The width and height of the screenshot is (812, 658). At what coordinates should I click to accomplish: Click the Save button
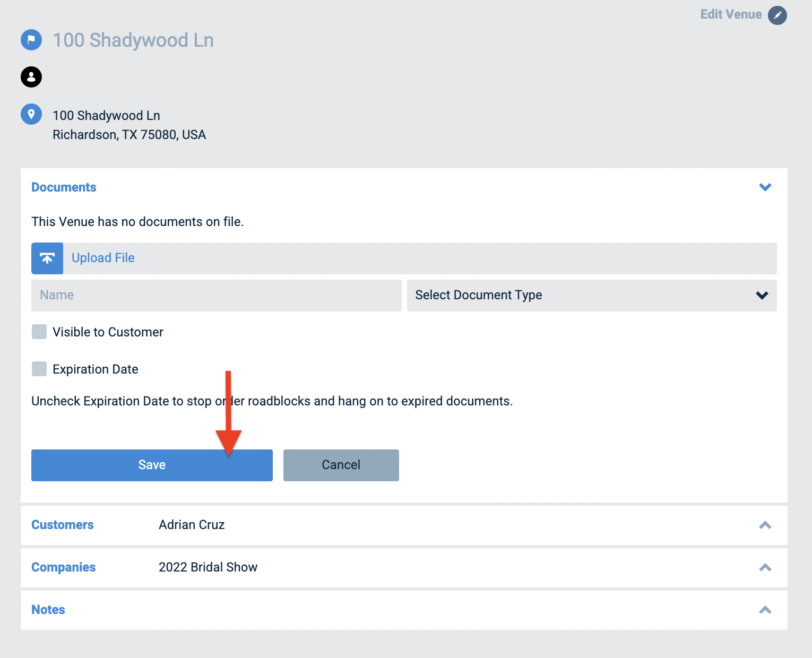152,465
